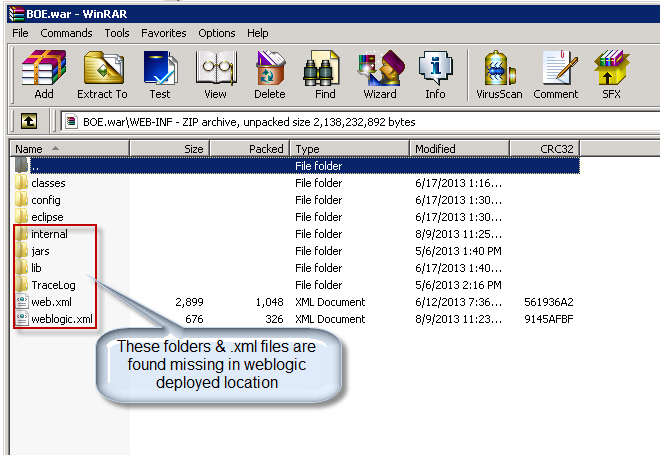Viewport: 660px width, 455px height.
Task: Open the Help menu
Action: (258, 33)
